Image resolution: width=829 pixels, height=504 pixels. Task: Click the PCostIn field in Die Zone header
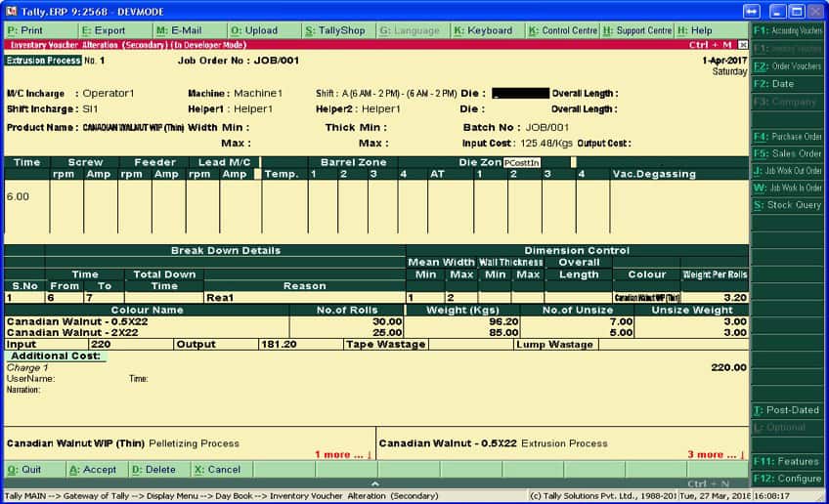[521, 163]
